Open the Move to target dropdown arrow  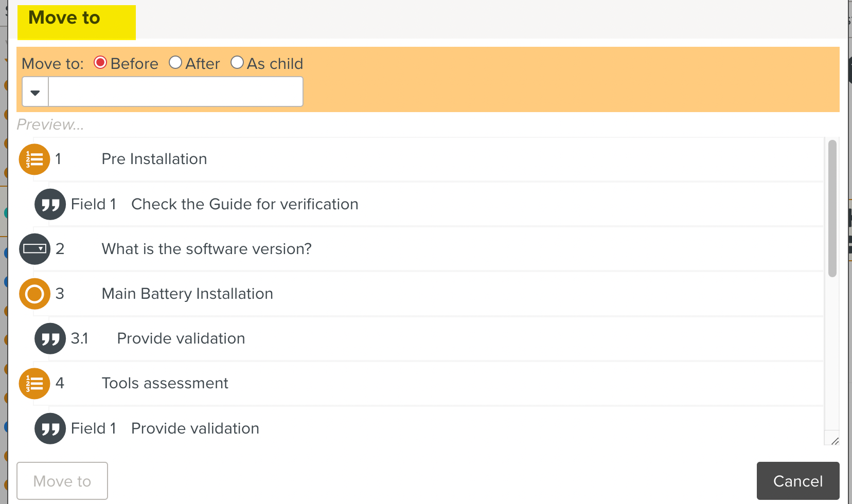point(35,92)
